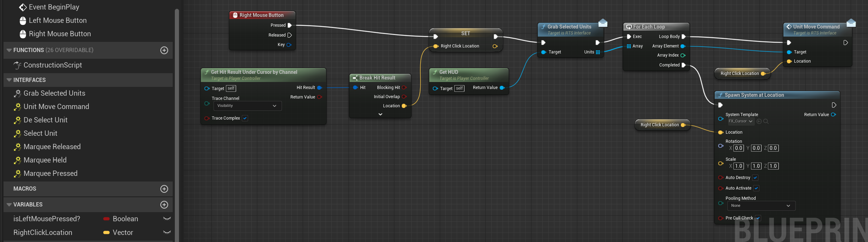The image size is (868, 242).
Task: Add a new macro with plus icon
Action: click(x=164, y=189)
